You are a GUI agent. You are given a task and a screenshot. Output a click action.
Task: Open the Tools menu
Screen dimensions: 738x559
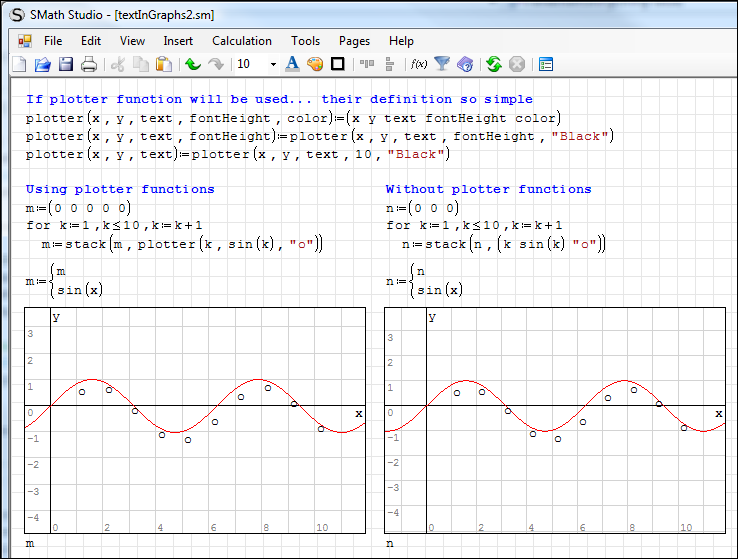(x=305, y=41)
